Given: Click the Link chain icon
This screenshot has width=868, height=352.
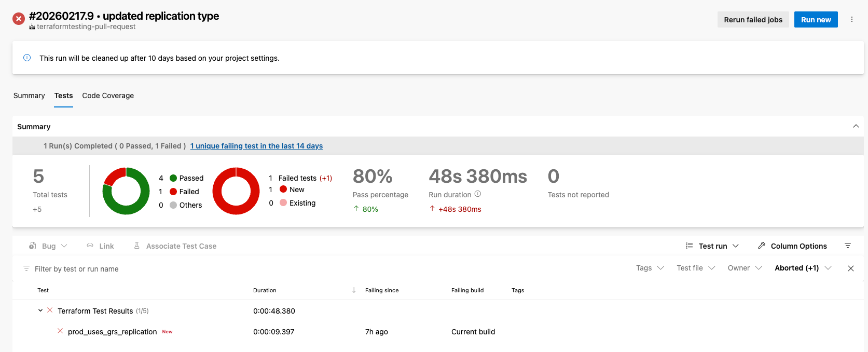Looking at the screenshot, I should 90,246.
